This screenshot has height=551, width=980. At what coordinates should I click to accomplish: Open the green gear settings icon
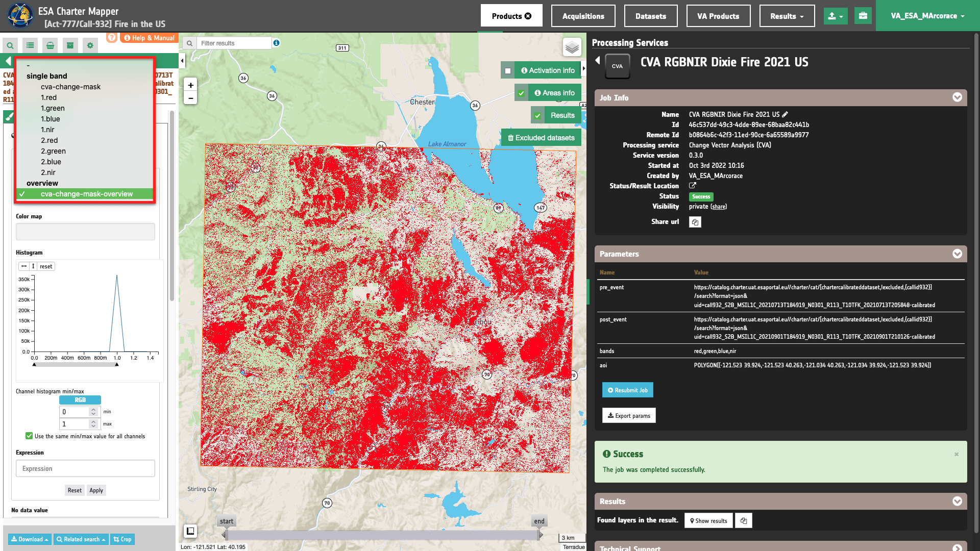(90, 45)
